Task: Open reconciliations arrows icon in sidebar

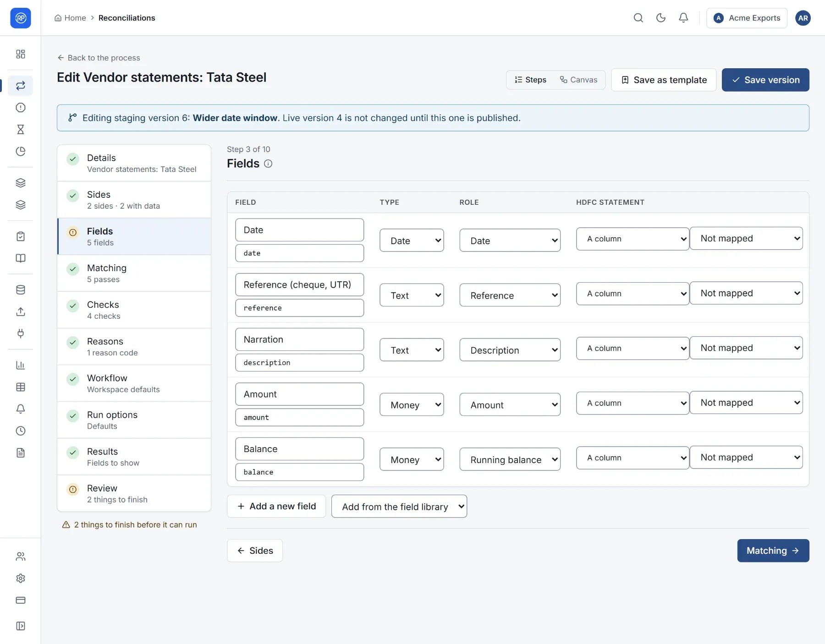Action: [21, 86]
